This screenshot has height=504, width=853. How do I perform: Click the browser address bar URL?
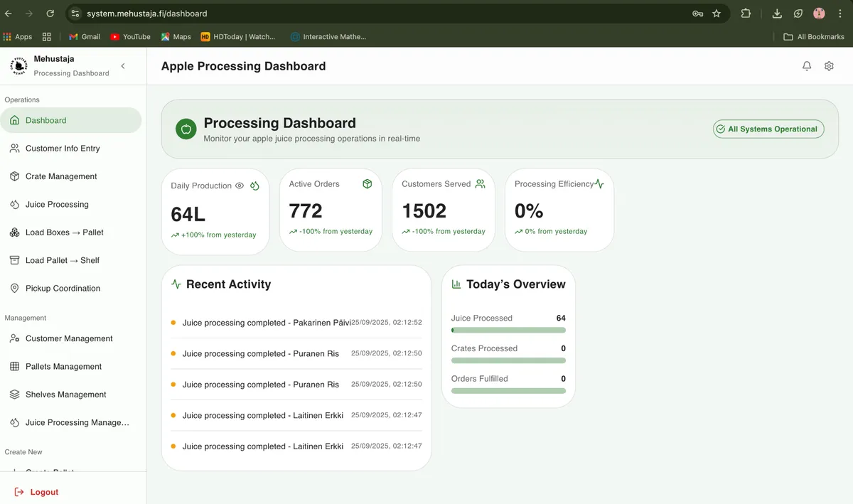click(147, 14)
